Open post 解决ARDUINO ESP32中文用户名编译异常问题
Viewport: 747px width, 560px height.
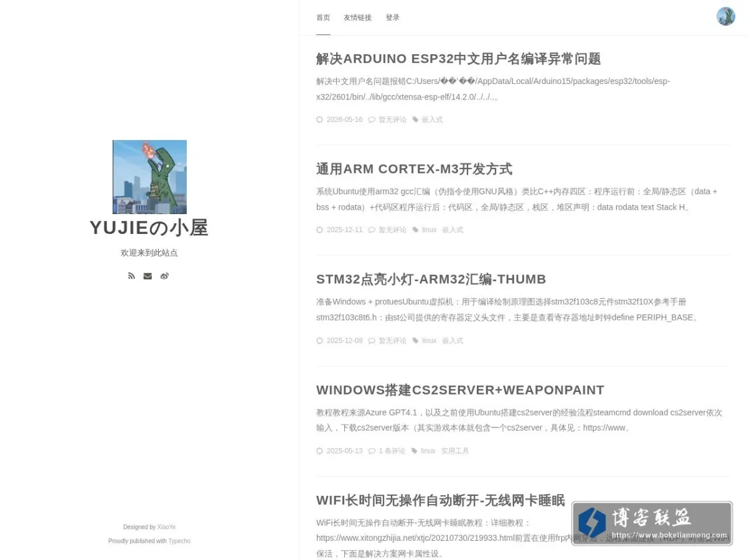[458, 58]
